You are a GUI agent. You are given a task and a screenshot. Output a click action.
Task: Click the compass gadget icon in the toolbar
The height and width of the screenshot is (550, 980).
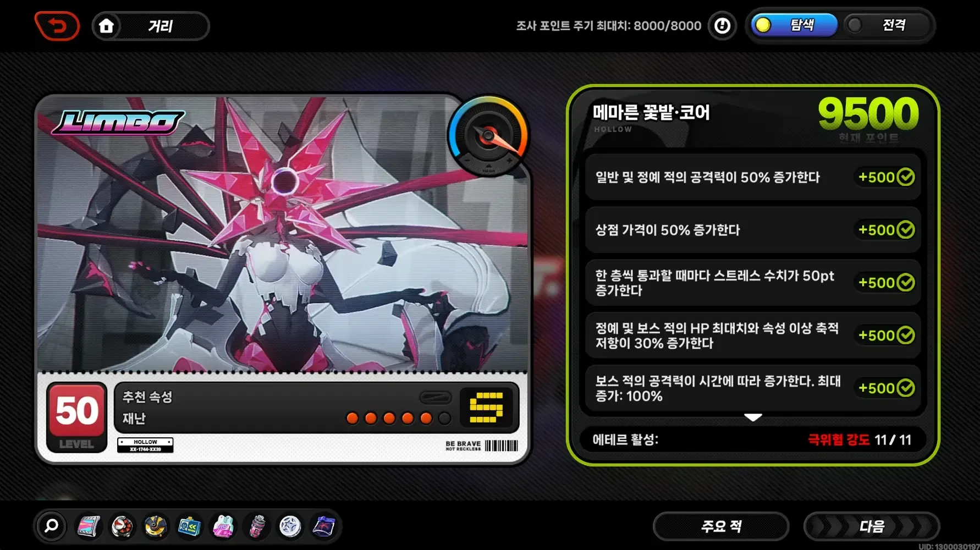tap(155, 526)
